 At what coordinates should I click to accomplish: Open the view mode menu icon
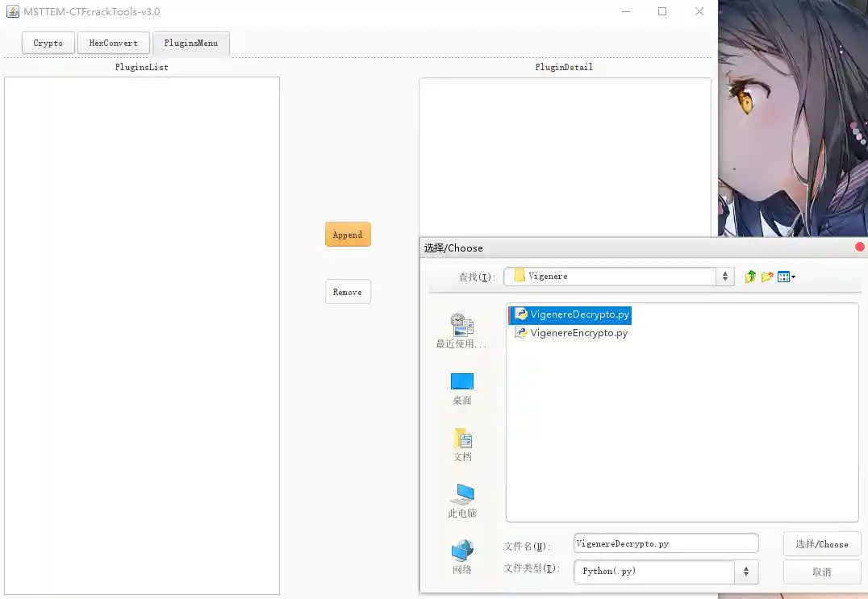787,277
